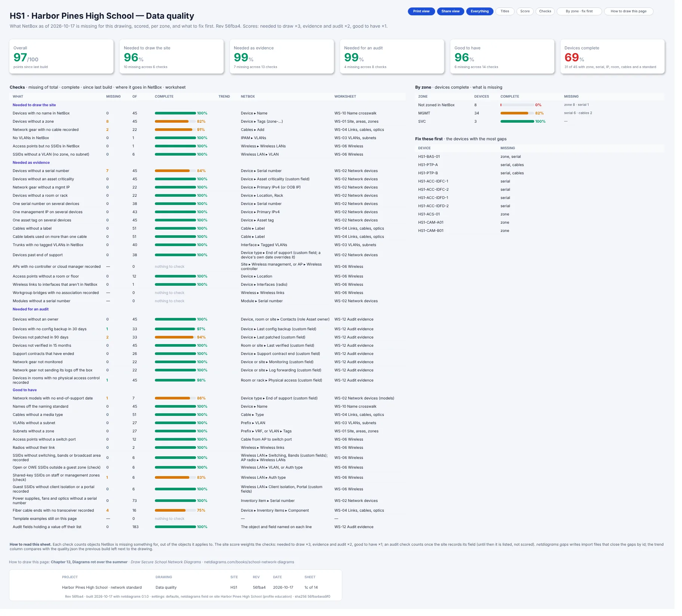Click 'WS-01 Site, areas, zones' for Devices without a zone
The height and width of the screenshot is (616, 682).
(357, 122)
